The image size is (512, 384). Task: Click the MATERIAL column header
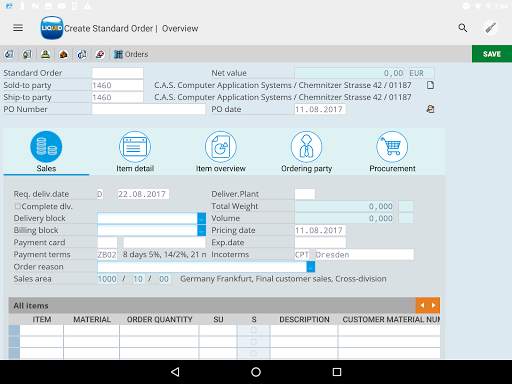click(92, 319)
